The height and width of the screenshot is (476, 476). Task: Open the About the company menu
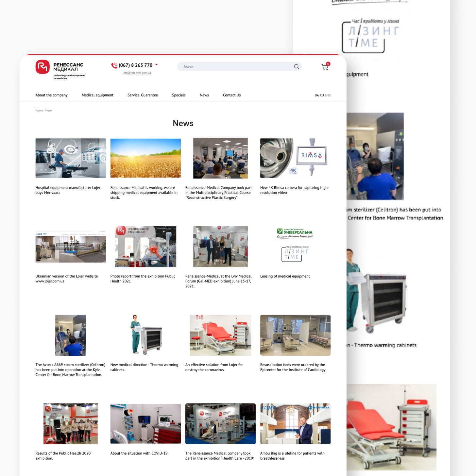51,95
